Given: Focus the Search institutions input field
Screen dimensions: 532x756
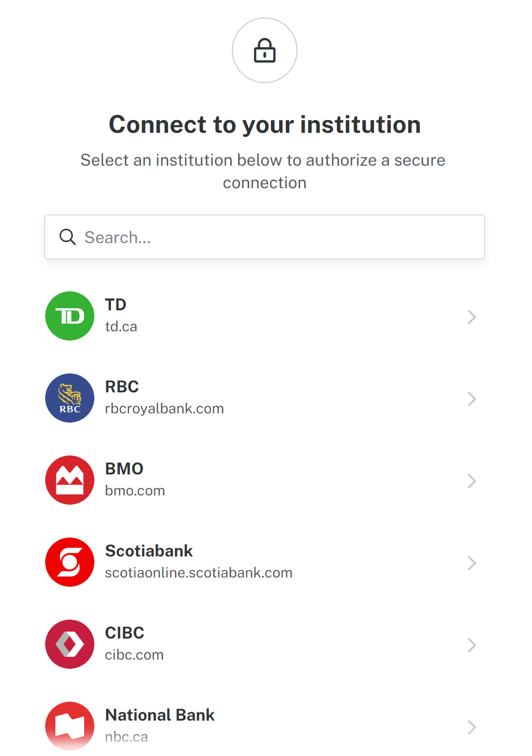Looking at the screenshot, I should coord(265,237).
